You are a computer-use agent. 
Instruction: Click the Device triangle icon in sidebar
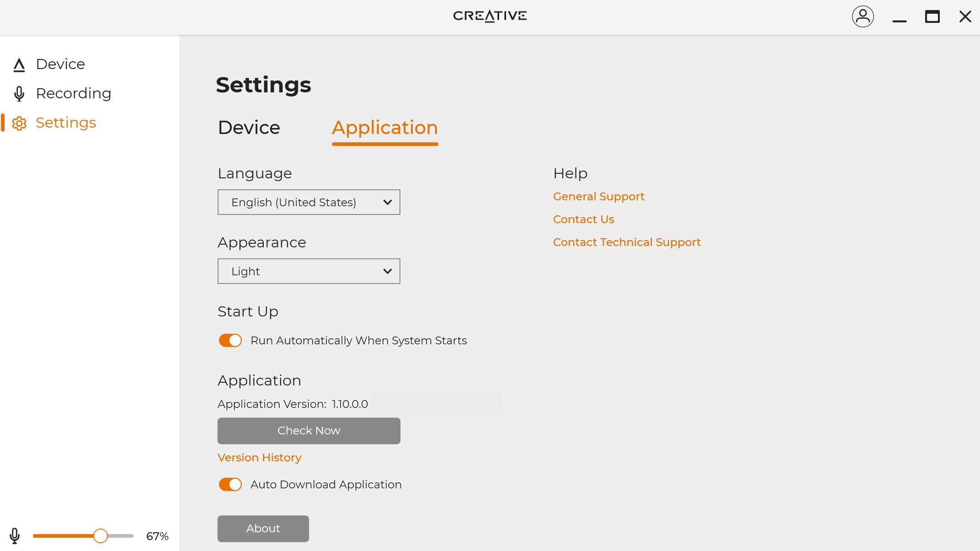click(19, 65)
